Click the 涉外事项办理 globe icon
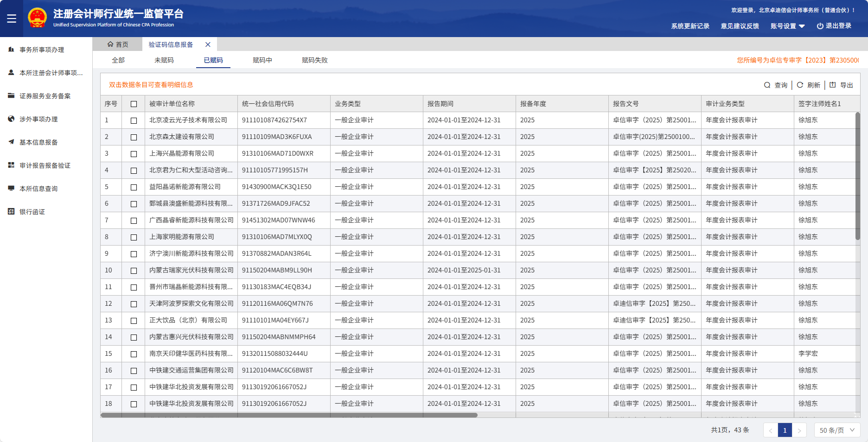This screenshot has width=868, height=442. click(x=11, y=119)
